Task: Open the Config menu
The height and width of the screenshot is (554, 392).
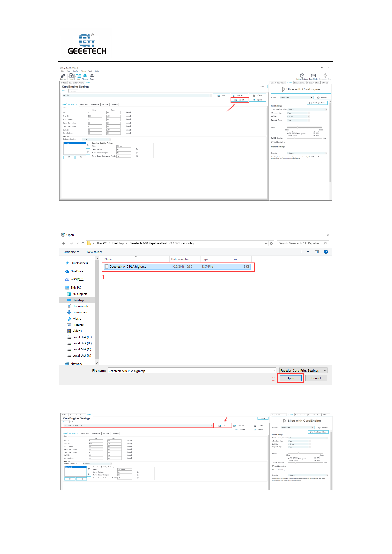Action: coord(76,71)
